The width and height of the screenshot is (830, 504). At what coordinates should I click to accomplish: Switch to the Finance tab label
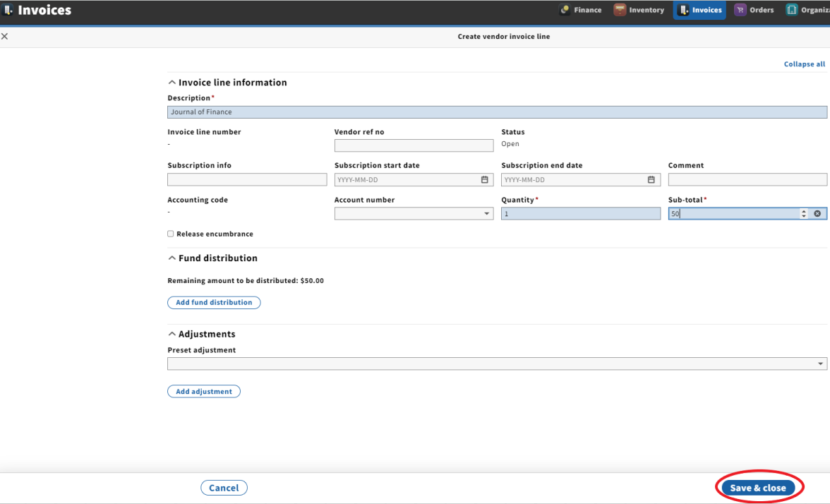pyautogui.click(x=587, y=10)
